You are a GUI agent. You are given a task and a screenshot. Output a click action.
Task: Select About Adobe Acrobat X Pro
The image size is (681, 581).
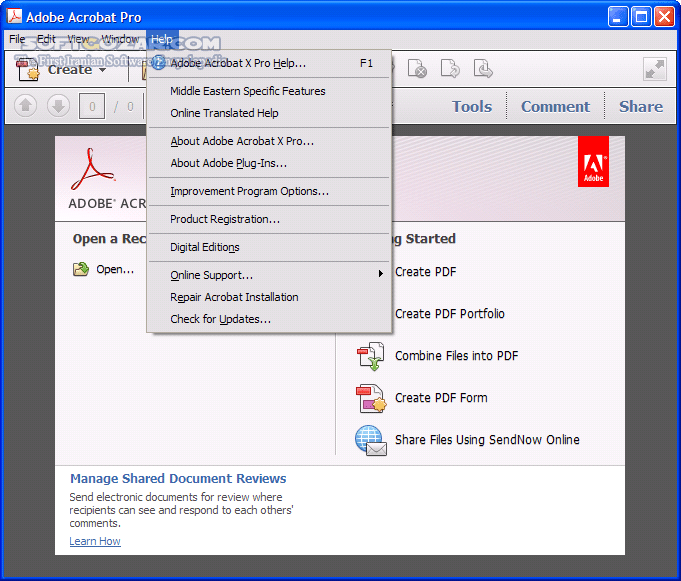tap(269, 141)
